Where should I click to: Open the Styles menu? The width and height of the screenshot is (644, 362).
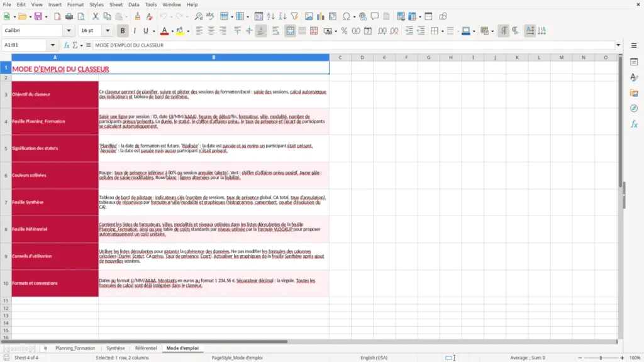click(x=96, y=4)
